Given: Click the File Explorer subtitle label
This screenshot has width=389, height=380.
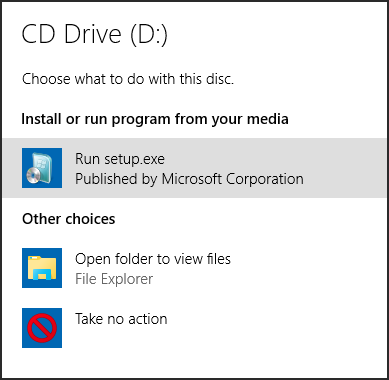Looking at the screenshot, I should [114, 279].
